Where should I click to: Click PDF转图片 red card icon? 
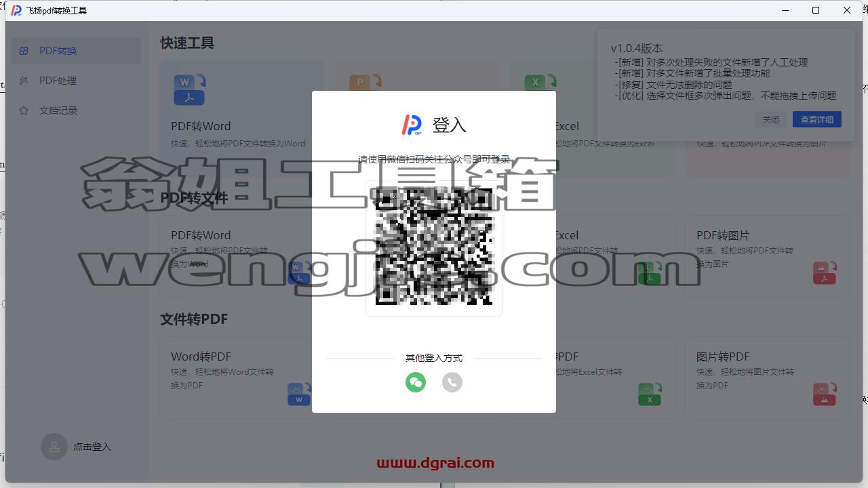click(x=825, y=273)
